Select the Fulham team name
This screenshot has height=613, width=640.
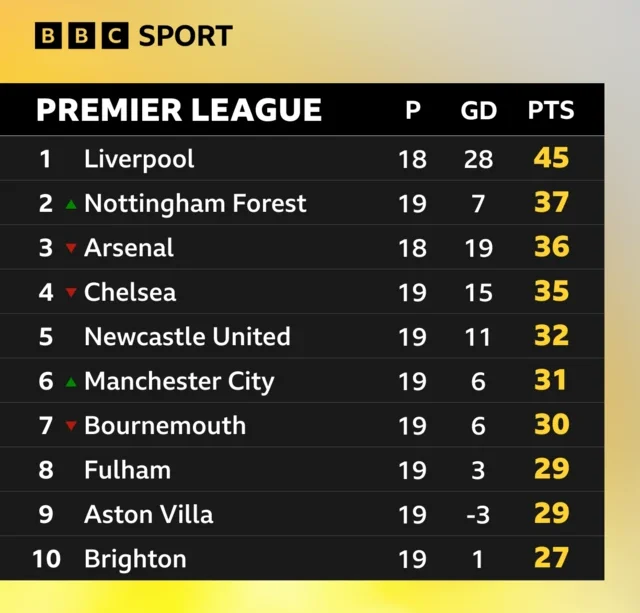[127, 469]
